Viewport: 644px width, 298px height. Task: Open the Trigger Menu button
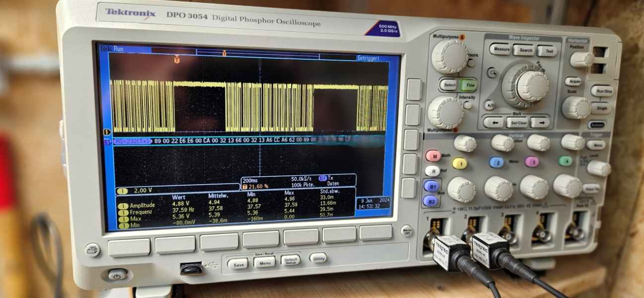click(x=595, y=145)
